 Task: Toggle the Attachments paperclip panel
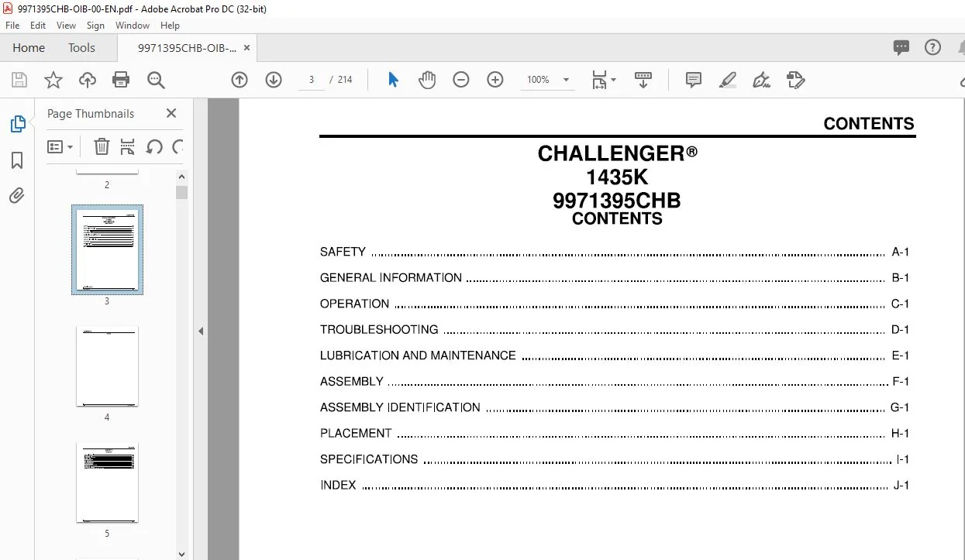point(17,196)
